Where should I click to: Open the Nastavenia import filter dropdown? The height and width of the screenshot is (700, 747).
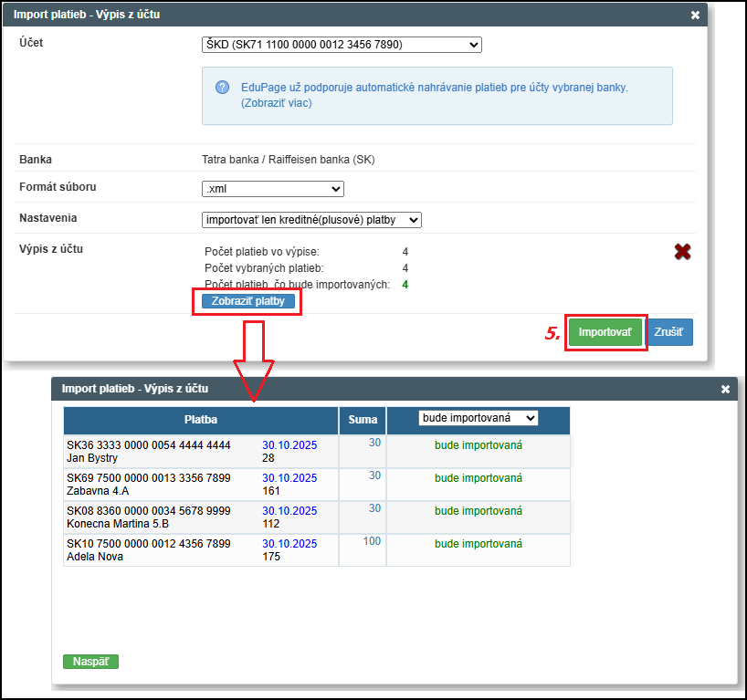(310, 220)
